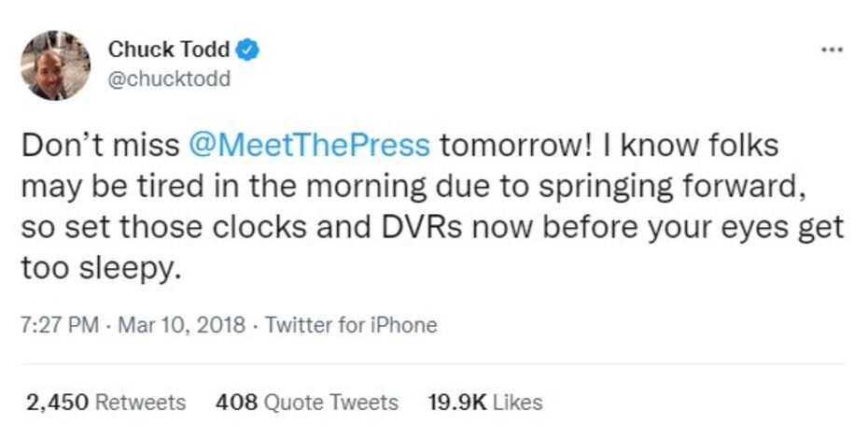Viewport: 868px width, 439px height.
Task: View the 2,450 Retweets list
Action: tap(105, 403)
